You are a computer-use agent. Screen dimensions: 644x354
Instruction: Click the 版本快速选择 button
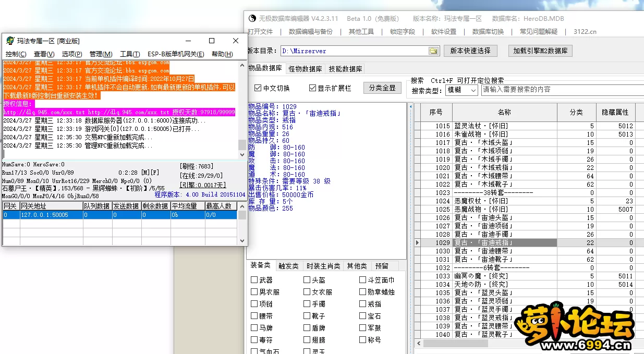tap(470, 51)
